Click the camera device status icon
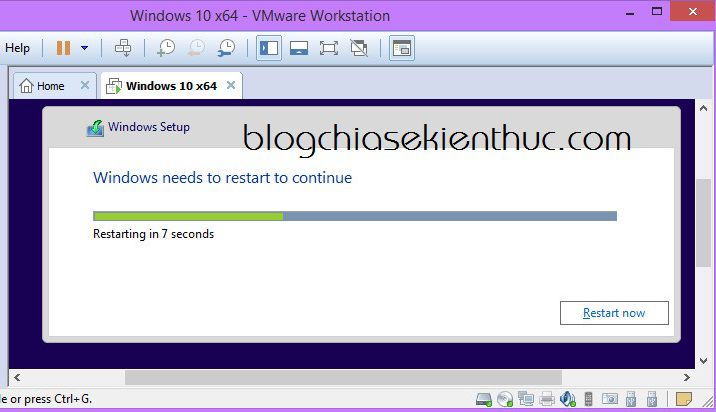The width and height of the screenshot is (716, 412). tap(610, 399)
